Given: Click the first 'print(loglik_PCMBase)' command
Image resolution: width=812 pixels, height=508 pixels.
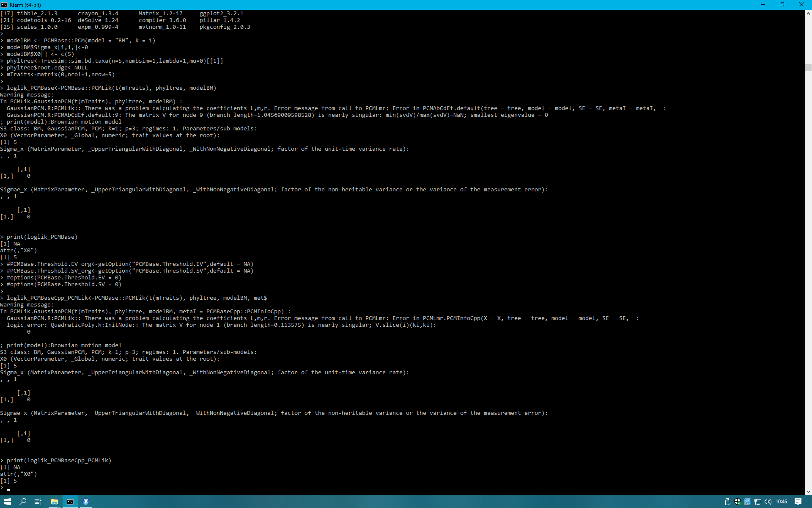Looking at the screenshot, I should point(42,237).
